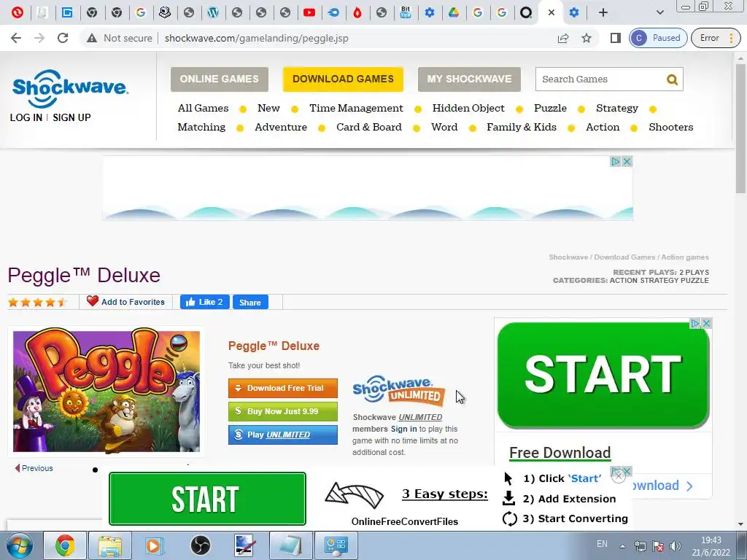Select the Hidden Object category
747x560 pixels.
pyautogui.click(x=468, y=108)
